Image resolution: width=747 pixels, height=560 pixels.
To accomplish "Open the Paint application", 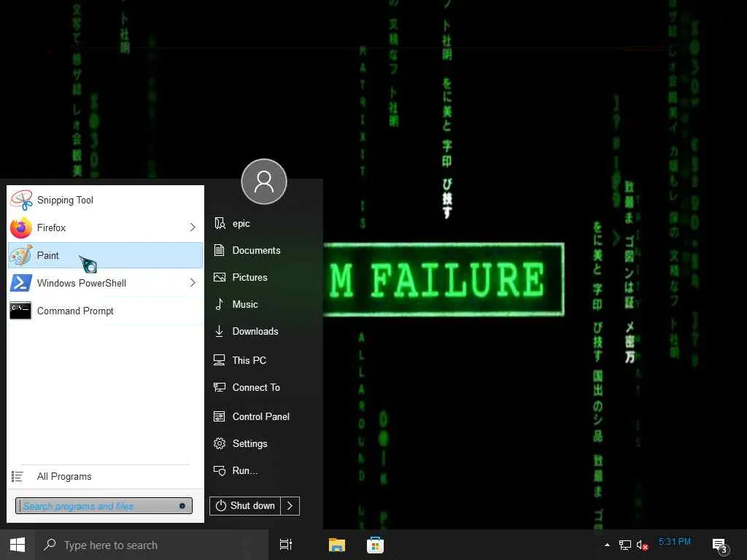I will 105,255.
